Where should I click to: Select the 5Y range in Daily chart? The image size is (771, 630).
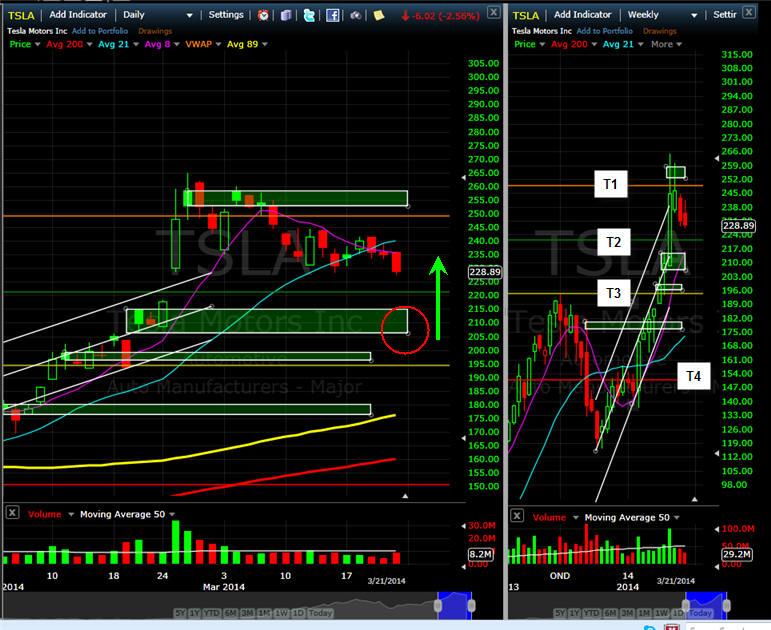coord(180,613)
